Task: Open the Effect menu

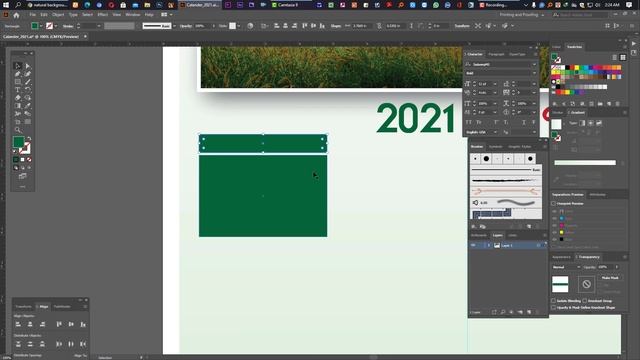Action: 102,15
